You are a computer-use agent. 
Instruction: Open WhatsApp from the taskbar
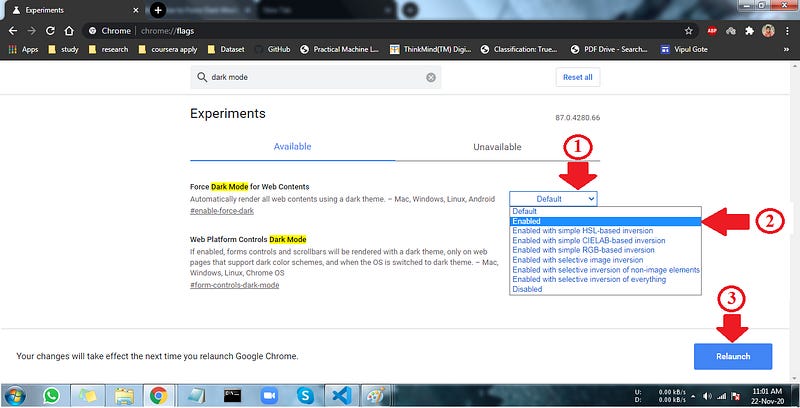52,396
